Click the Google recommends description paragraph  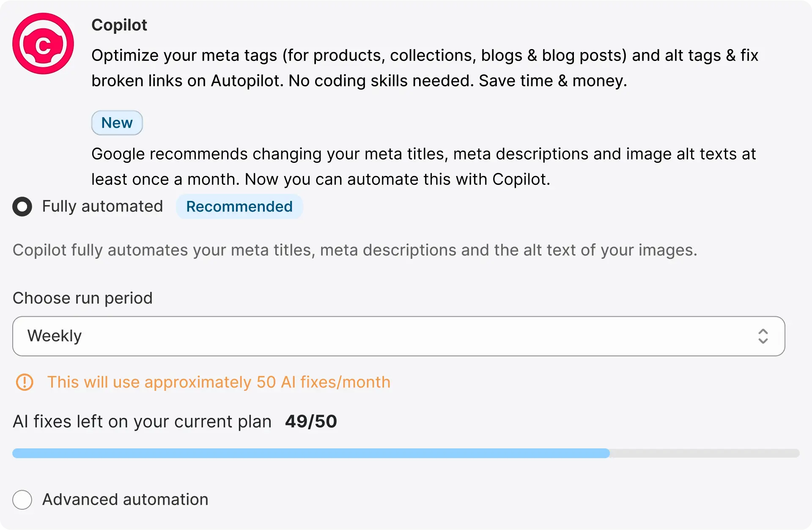[x=423, y=167]
